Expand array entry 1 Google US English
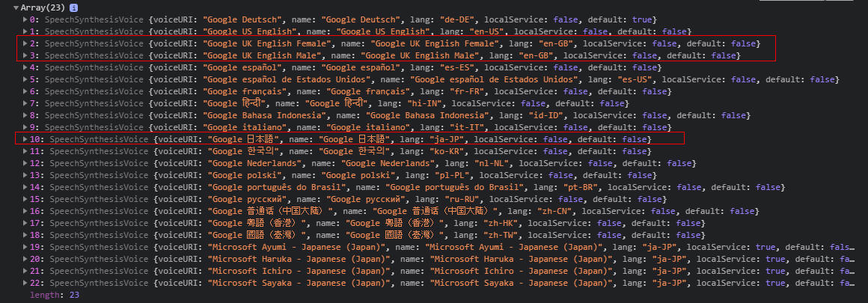868x303 pixels. (25, 31)
